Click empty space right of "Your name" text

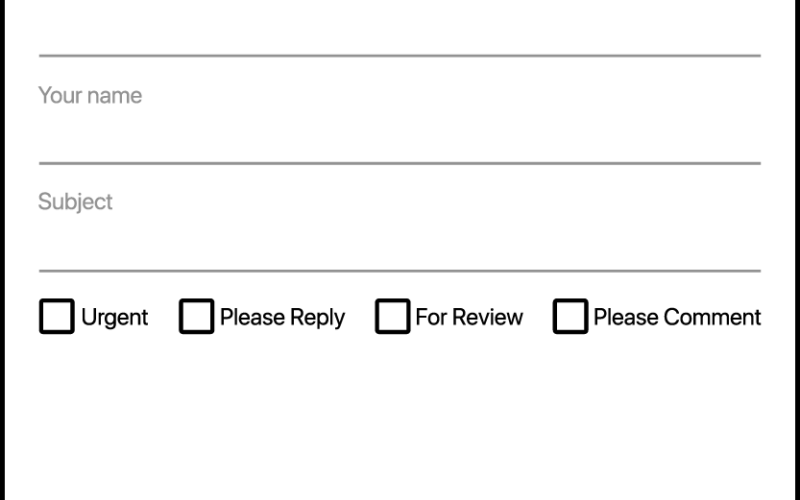click(x=450, y=96)
